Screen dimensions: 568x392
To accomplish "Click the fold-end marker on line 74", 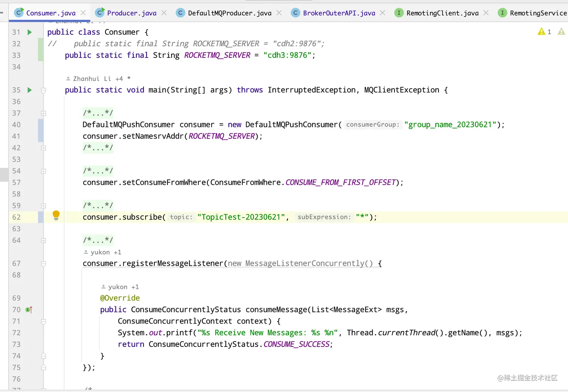I will pos(44,356).
